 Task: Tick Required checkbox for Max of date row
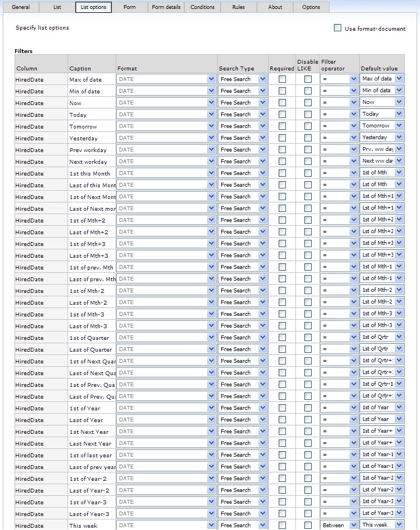(282, 79)
